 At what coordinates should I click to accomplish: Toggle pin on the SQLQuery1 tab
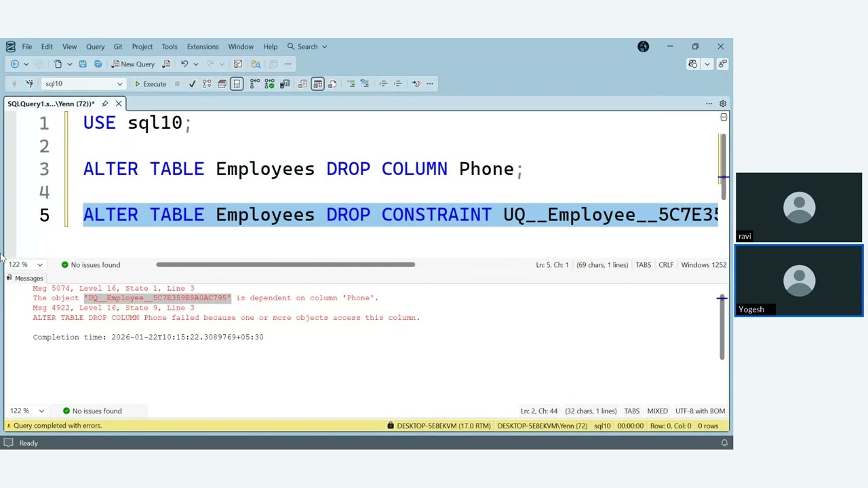pos(104,104)
